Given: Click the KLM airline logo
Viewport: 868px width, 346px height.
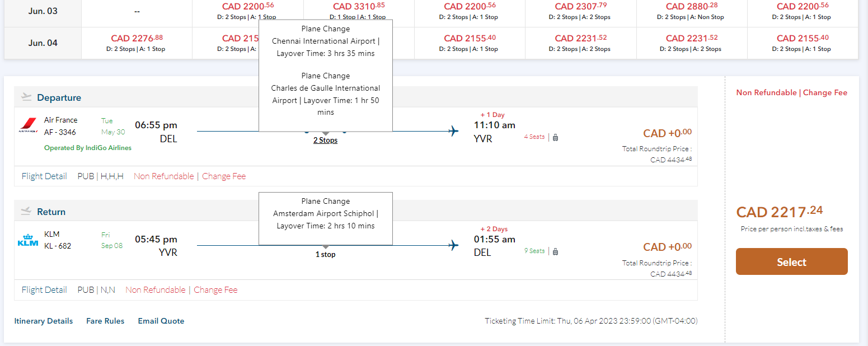Looking at the screenshot, I should [27, 240].
